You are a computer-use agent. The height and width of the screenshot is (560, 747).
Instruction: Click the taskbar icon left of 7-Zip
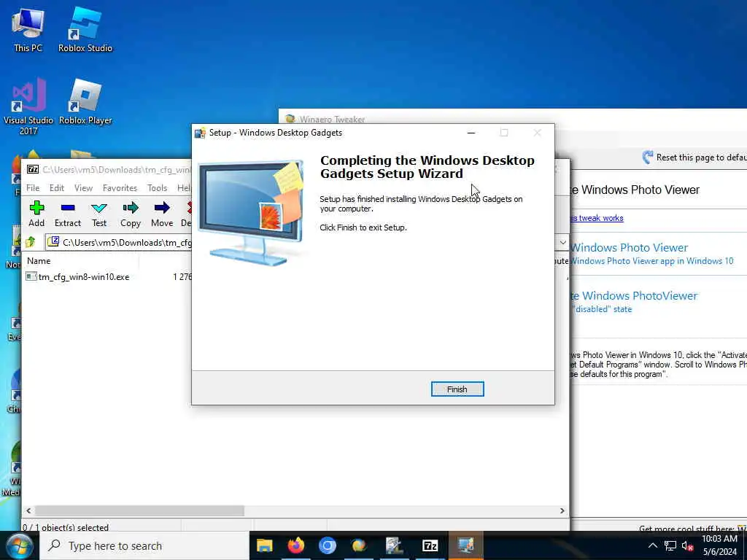point(395,545)
